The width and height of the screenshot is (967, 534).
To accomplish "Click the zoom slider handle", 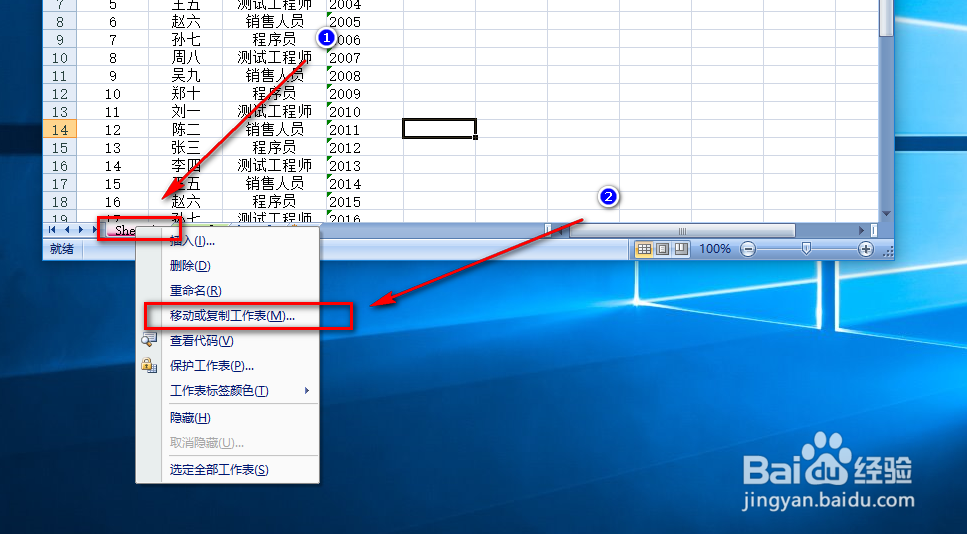I will 805,248.
